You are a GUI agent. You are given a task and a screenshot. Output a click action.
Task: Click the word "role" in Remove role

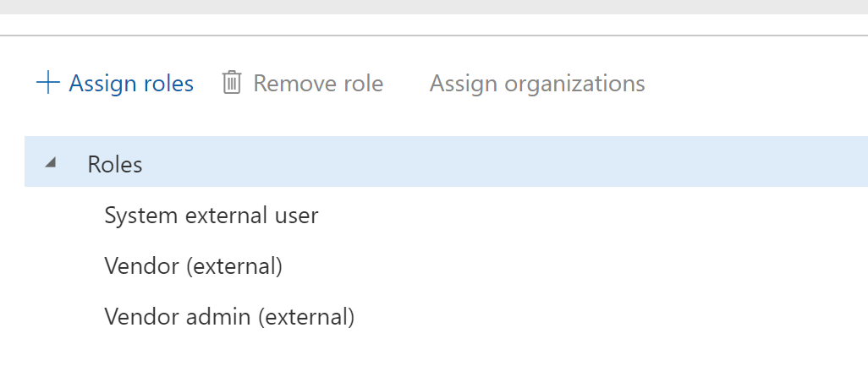[363, 84]
